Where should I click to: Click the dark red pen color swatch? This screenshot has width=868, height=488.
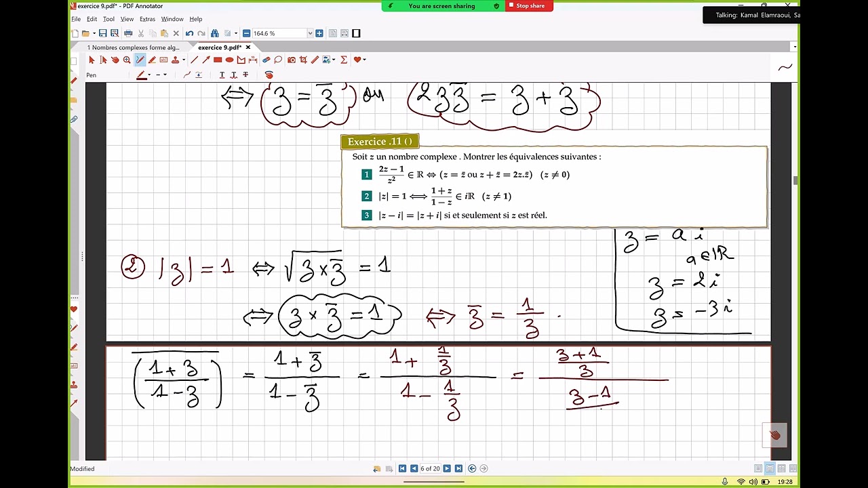(x=142, y=75)
